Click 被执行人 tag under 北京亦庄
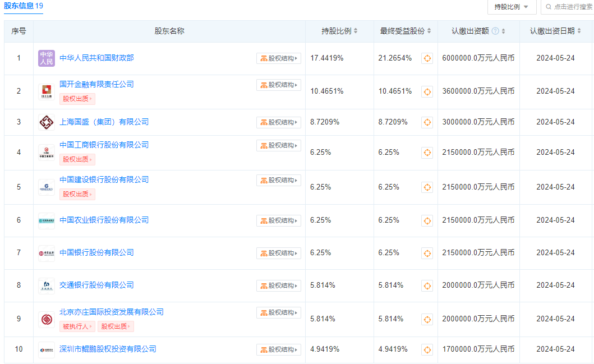This screenshot has height=364, width=594. (77, 326)
